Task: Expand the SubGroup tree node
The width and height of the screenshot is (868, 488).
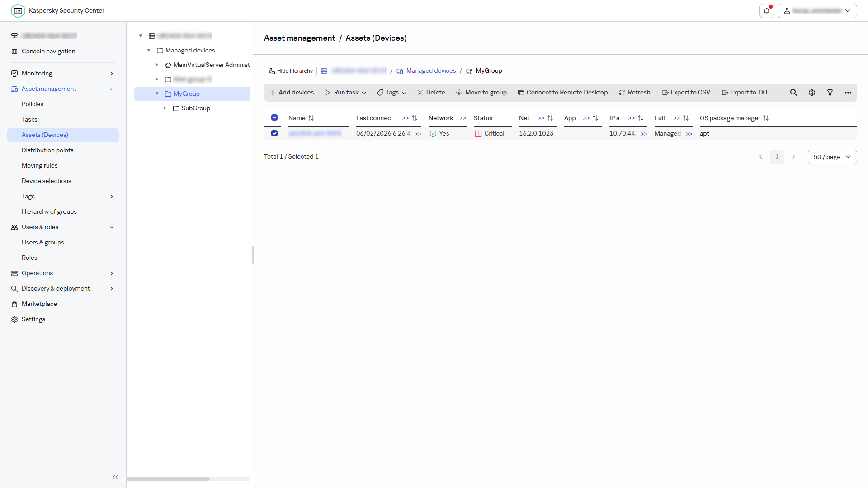Action: 165,108
